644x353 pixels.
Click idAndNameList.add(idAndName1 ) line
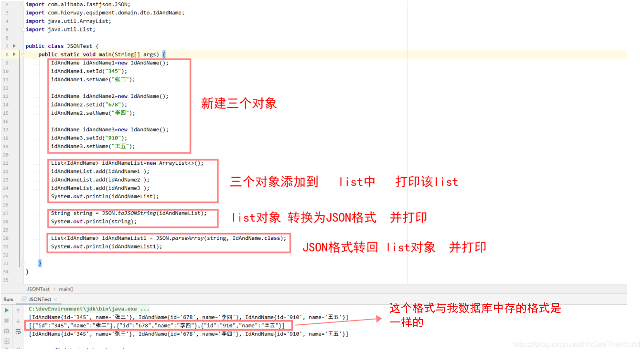coord(100,171)
